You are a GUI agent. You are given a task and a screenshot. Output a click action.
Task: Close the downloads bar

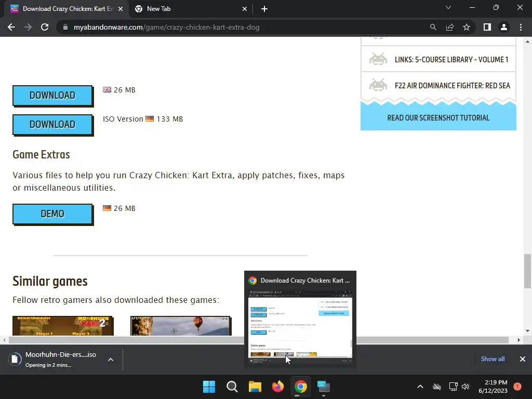(523, 359)
